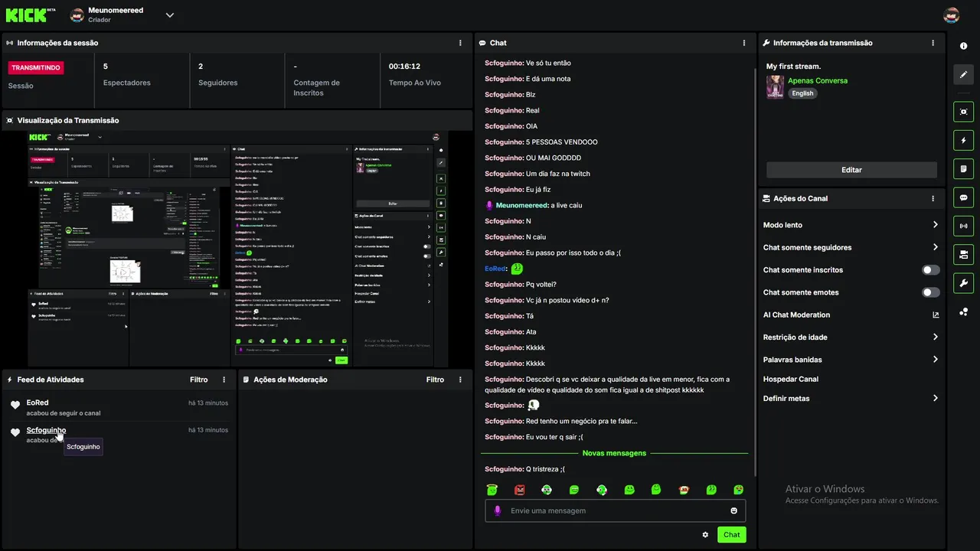Click the 'Q tristreza ;(' message
This screenshot has width=980, height=551.
545,469
